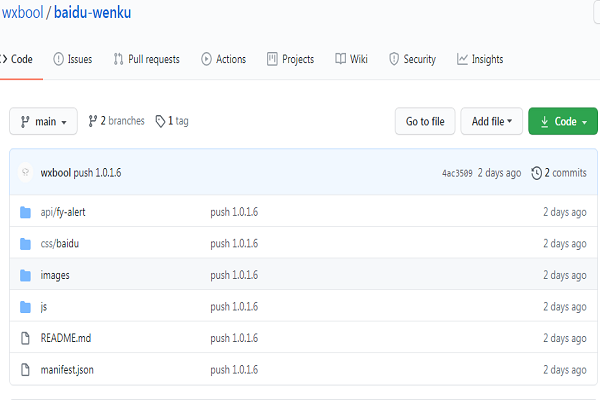Click the file icon next to README.md

pos(26,338)
